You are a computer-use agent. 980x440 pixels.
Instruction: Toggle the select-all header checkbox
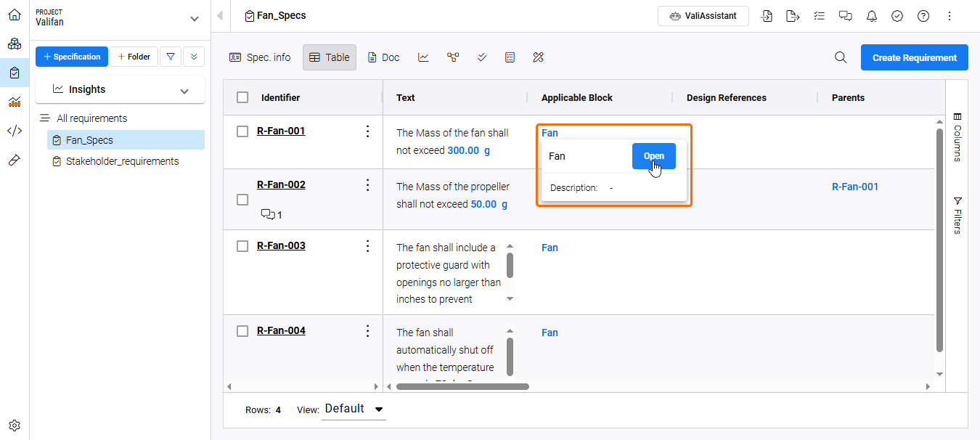[x=242, y=97]
